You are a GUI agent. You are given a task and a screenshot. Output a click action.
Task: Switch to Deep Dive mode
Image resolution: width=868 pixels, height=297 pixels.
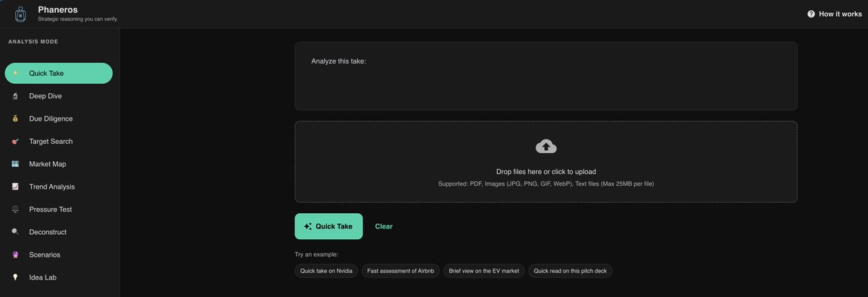pos(59,96)
